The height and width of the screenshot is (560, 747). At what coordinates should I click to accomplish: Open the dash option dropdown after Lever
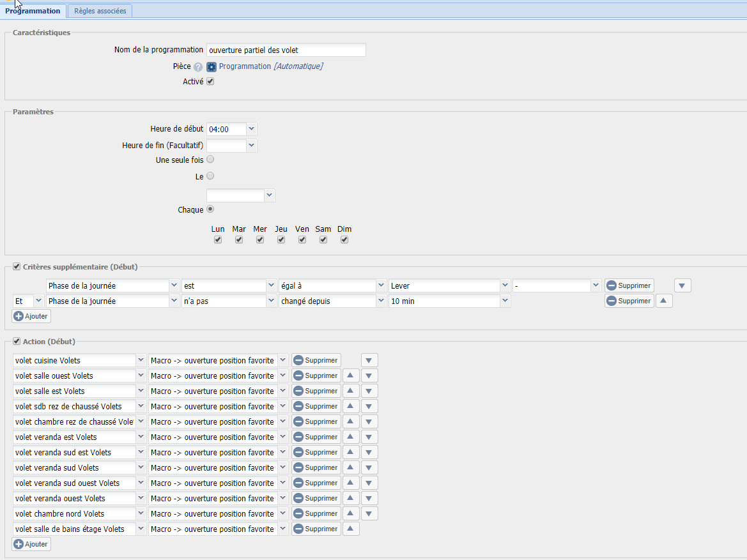596,285
